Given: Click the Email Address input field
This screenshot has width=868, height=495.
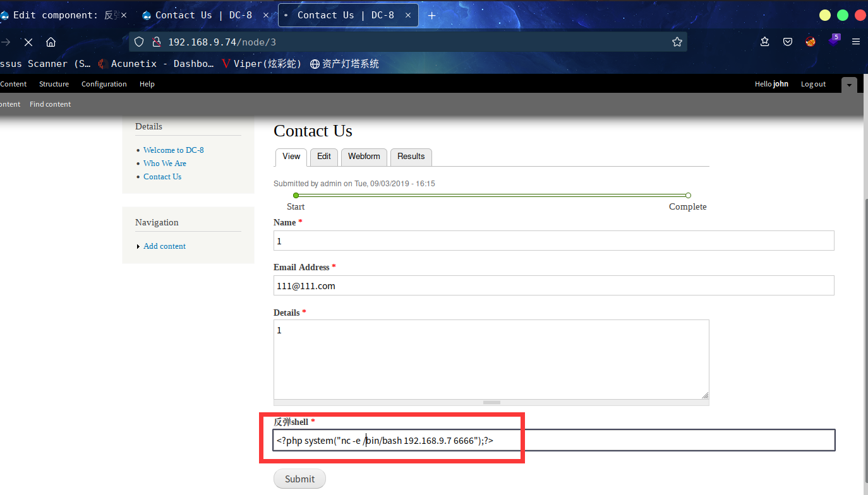Looking at the screenshot, I should 554,285.
